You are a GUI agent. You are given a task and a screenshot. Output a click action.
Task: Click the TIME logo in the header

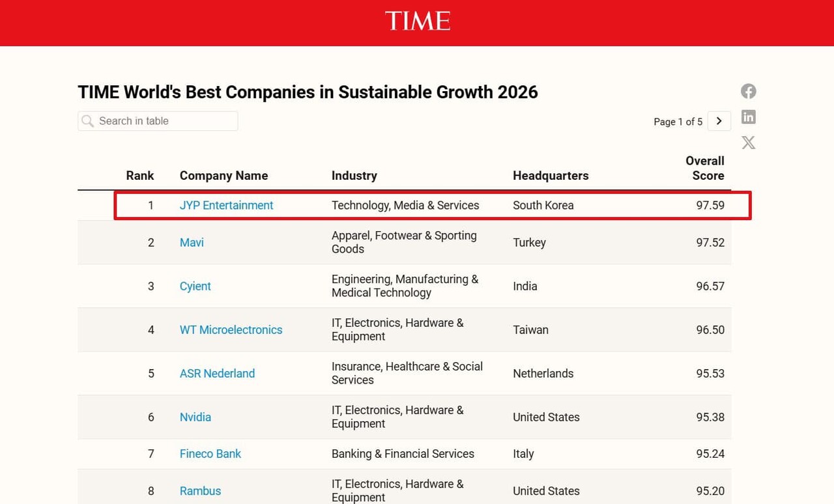point(417,21)
